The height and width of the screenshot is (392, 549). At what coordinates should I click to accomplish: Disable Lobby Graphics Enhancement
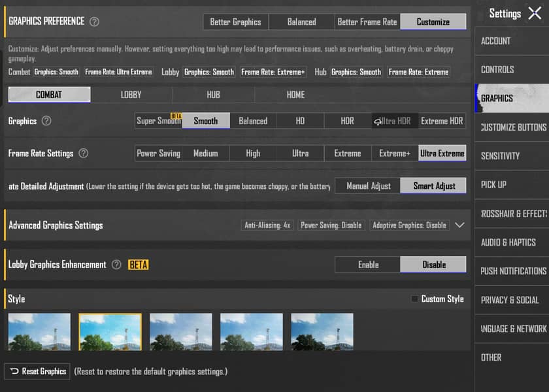point(433,264)
